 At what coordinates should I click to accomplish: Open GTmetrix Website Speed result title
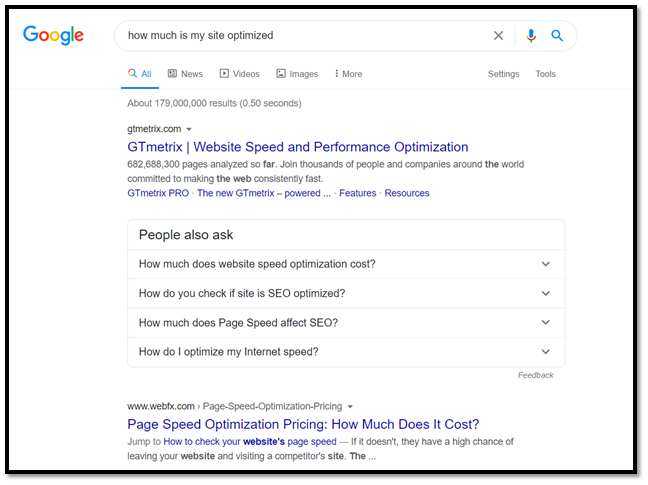pyautogui.click(x=298, y=147)
